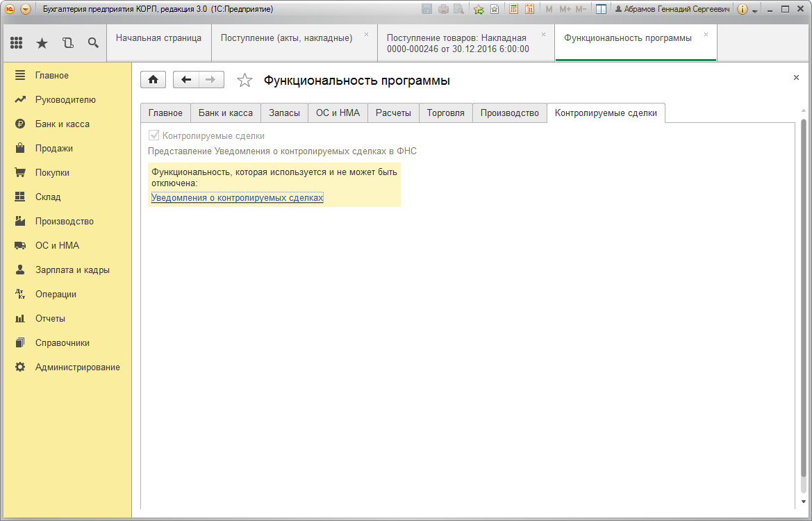Switch to the Торговля settings tab

[445, 113]
